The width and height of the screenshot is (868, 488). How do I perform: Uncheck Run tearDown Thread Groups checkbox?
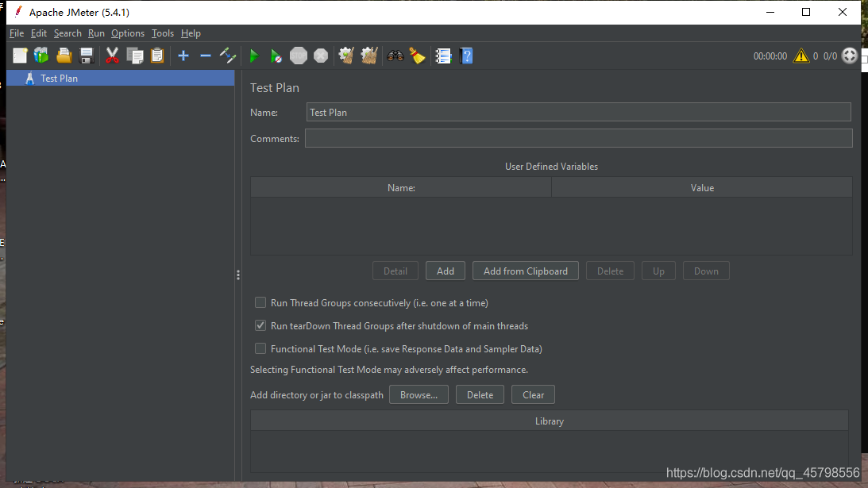coord(260,326)
